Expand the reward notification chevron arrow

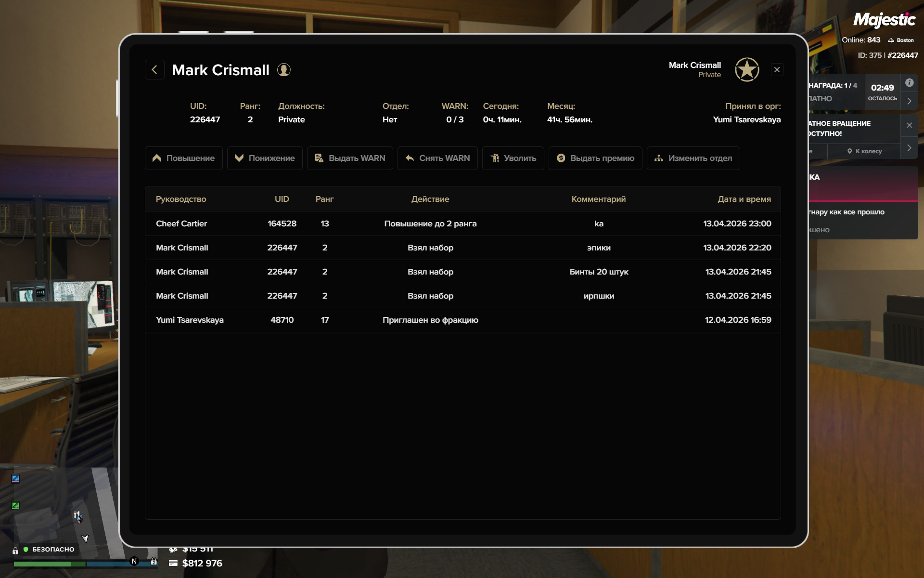(909, 101)
